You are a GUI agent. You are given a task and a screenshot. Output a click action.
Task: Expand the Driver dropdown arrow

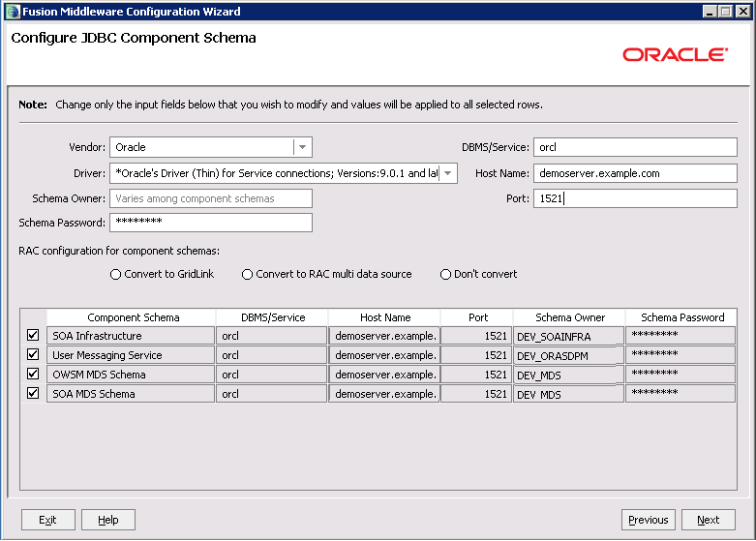tap(448, 173)
